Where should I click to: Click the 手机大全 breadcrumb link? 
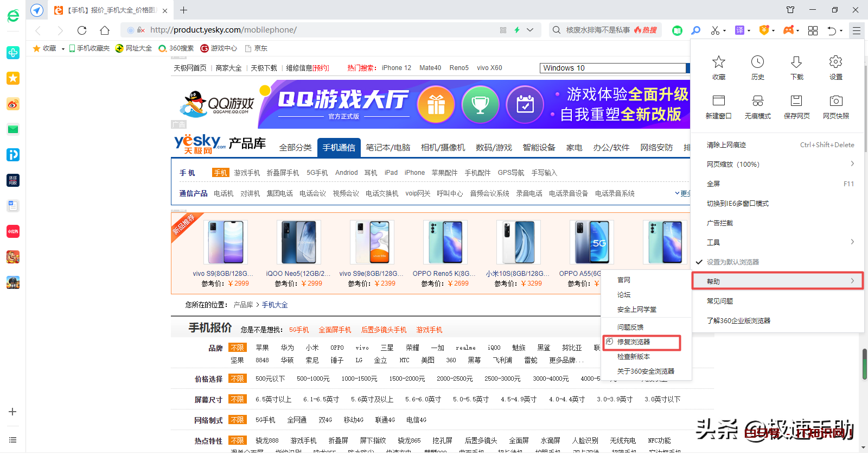pyautogui.click(x=275, y=305)
